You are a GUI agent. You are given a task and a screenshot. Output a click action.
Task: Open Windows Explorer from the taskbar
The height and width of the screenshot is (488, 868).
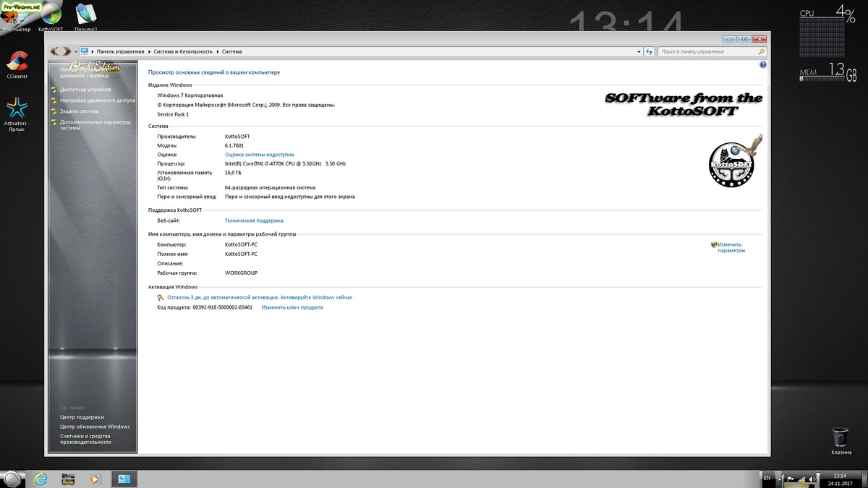tap(68, 479)
